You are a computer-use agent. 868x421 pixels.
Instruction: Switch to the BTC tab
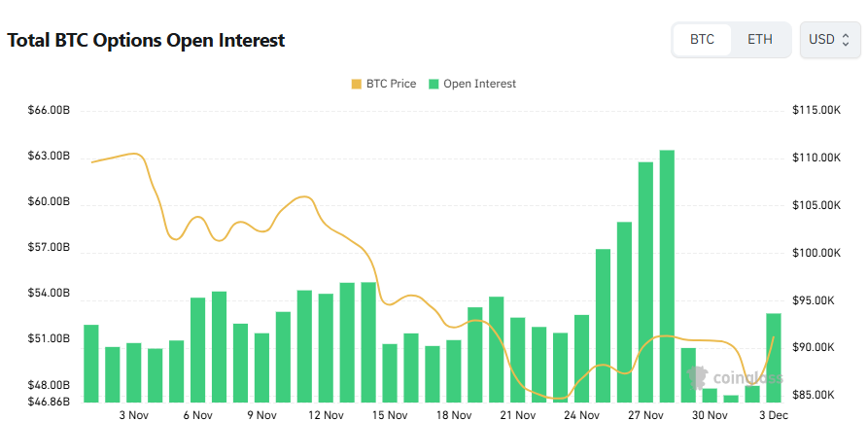click(702, 40)
